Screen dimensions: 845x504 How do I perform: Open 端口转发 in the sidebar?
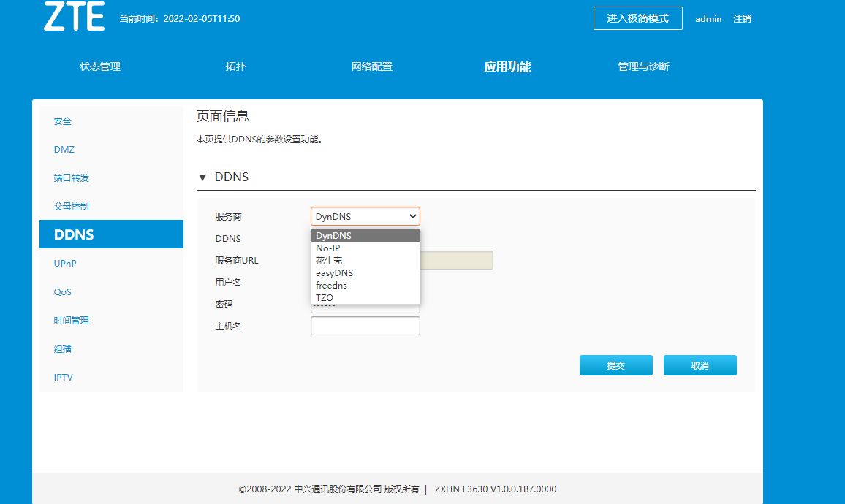click(72, 178)
